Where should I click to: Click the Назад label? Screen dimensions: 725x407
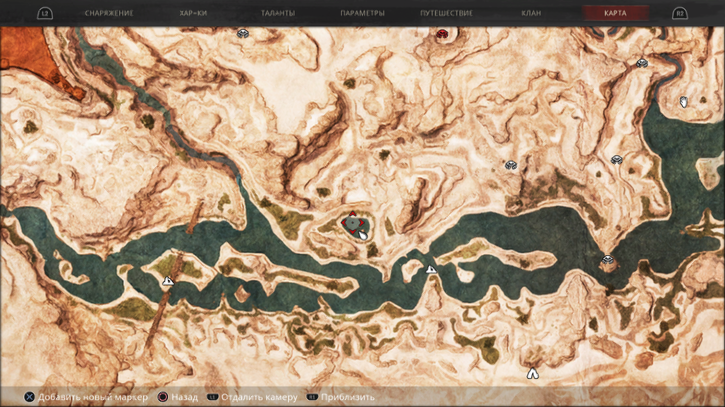[184, 397]
